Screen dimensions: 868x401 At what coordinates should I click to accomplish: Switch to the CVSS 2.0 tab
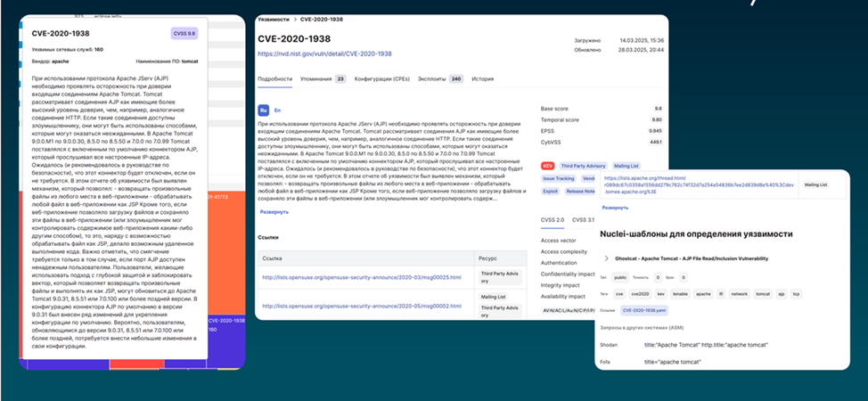(553, 220)
